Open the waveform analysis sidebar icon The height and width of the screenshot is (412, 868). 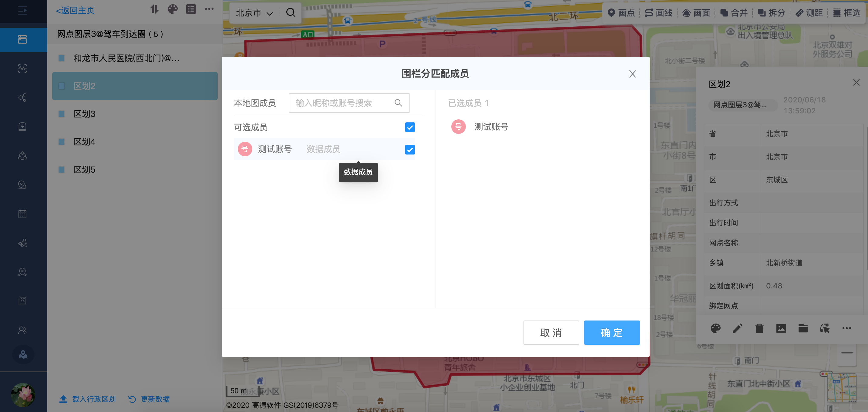(22, 68)
